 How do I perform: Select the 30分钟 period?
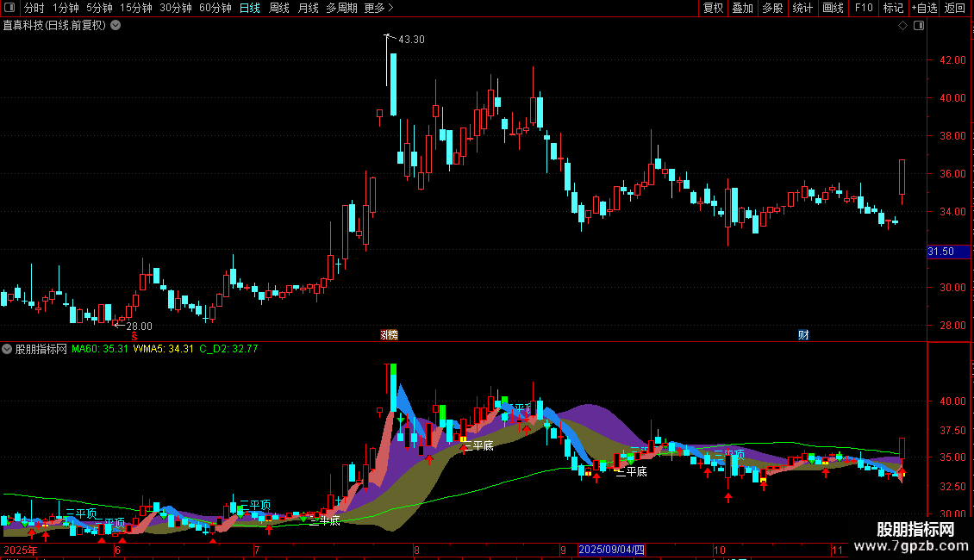click(176, 8)
